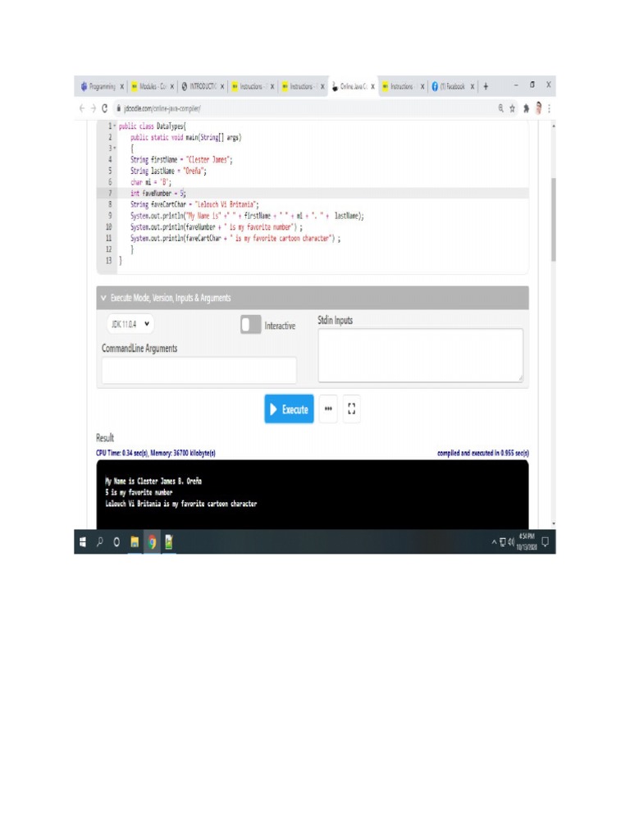Open the browser extensions puzzle icon
The width and height of the screenshot is (630, 840).
[526, 108]
